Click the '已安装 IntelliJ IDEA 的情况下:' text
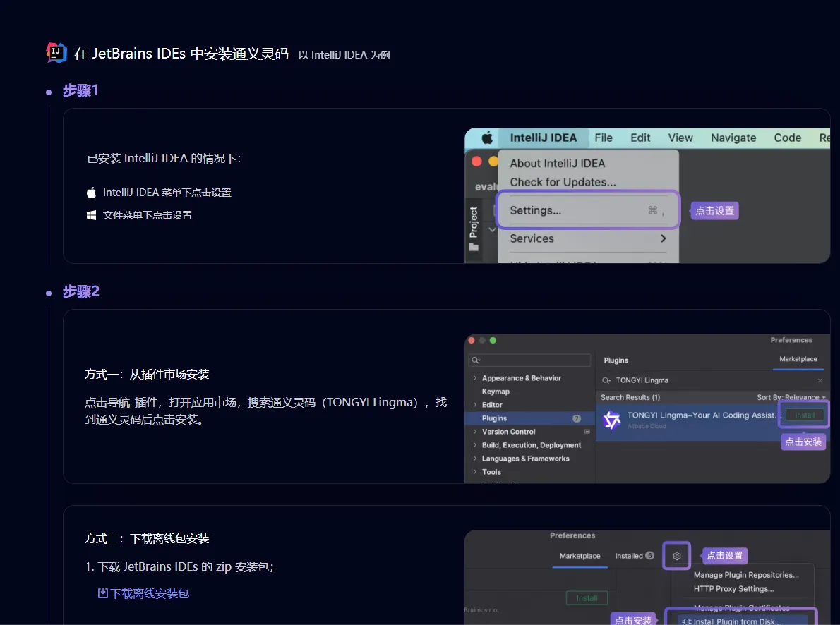The height and width of the screenshot is (625, 840). click(x=164, y=159)
